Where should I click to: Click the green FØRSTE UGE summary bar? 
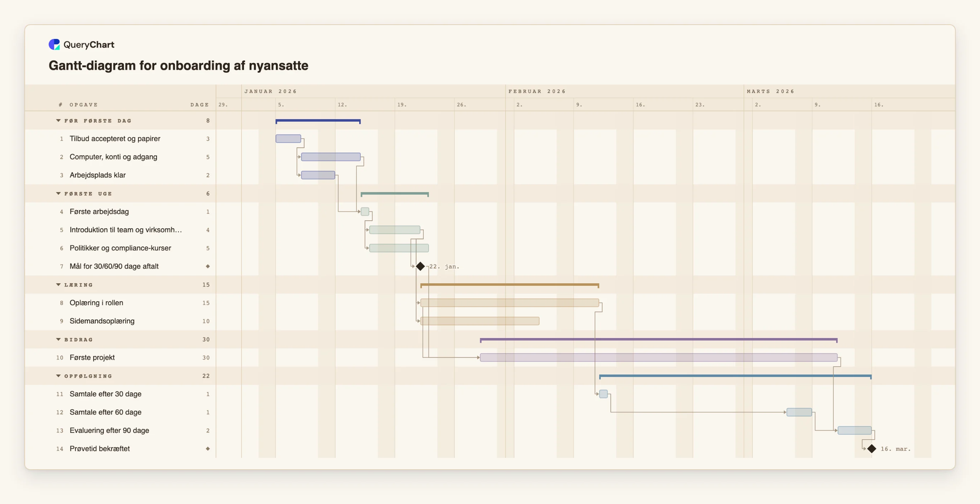(395, 194)
